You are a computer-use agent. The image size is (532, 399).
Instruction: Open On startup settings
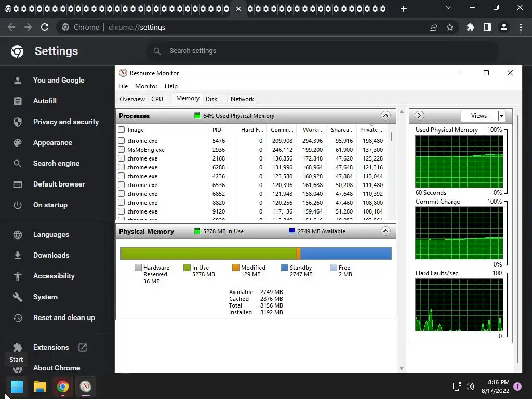click(x=50, y=205)
